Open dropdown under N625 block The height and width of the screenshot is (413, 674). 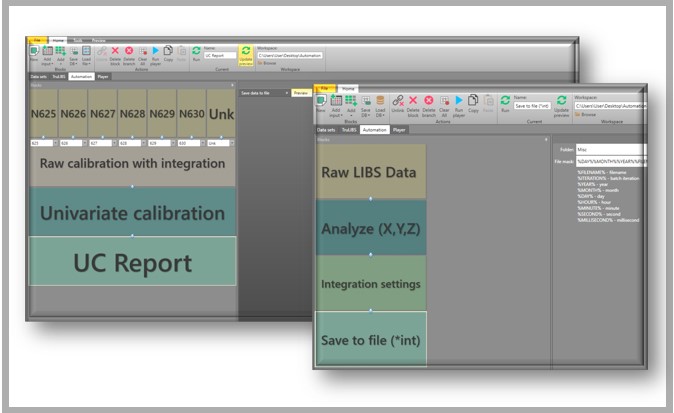tap(55, 143)
